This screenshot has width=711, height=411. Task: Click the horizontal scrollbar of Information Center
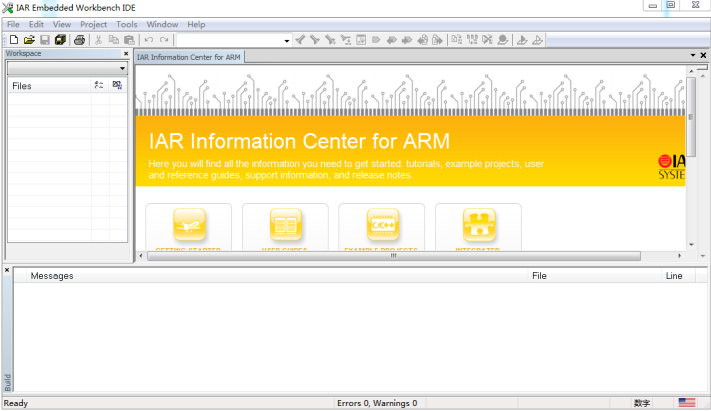click(394, 256)
